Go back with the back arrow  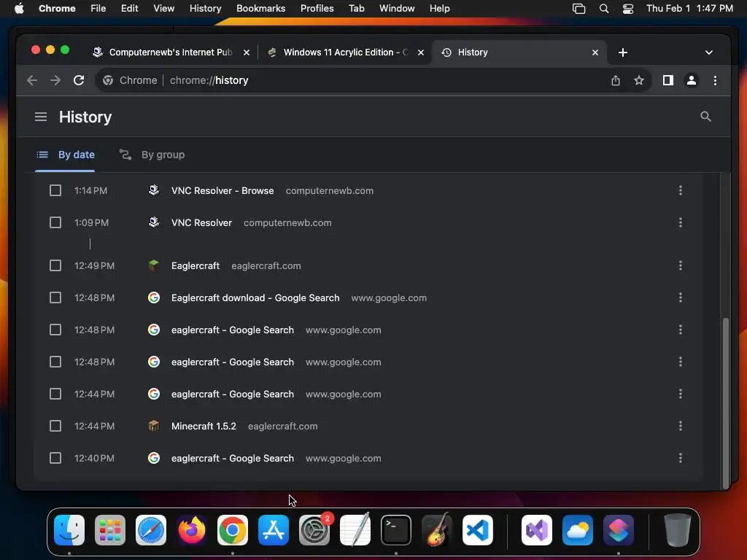coord(32,80)
